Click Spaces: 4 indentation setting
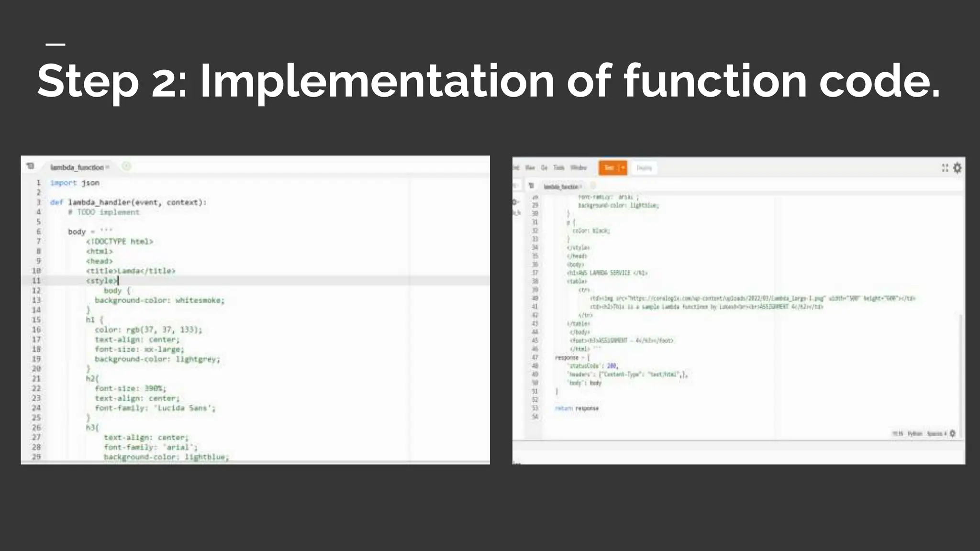The width and height of the screenshot is (980, 551). click(937, 434)
